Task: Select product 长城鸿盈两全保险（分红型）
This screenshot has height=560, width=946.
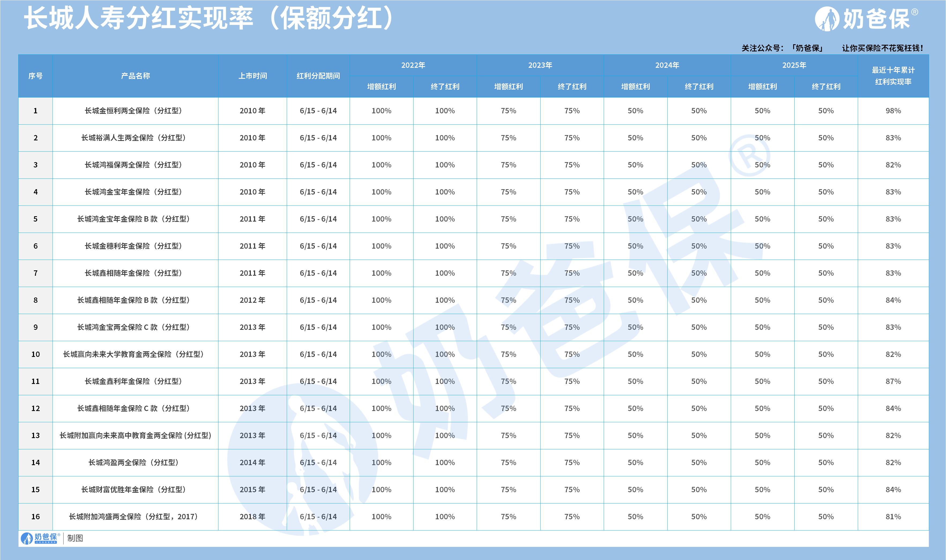Action: point(135,462)
